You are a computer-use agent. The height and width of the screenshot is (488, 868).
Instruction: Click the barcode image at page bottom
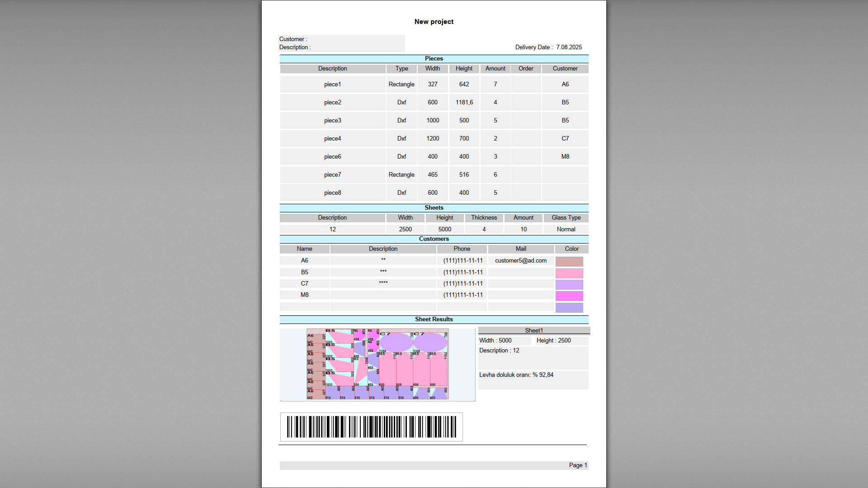pyautogui.click(x=372, y=427)
